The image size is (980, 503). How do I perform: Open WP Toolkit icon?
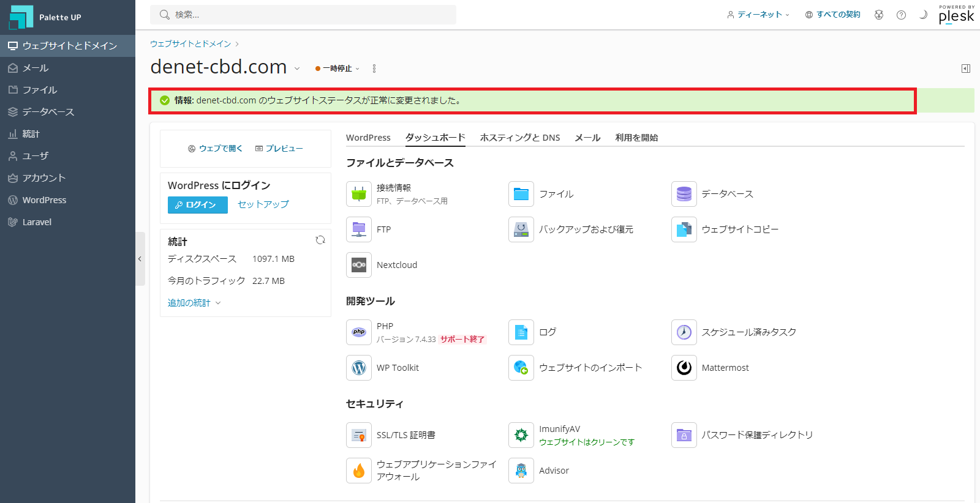[x=359, y=368]
